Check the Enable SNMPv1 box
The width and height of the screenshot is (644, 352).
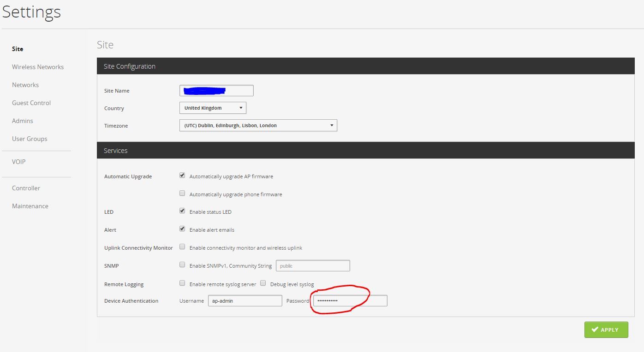pyautogui.click(x=182, y=265)
